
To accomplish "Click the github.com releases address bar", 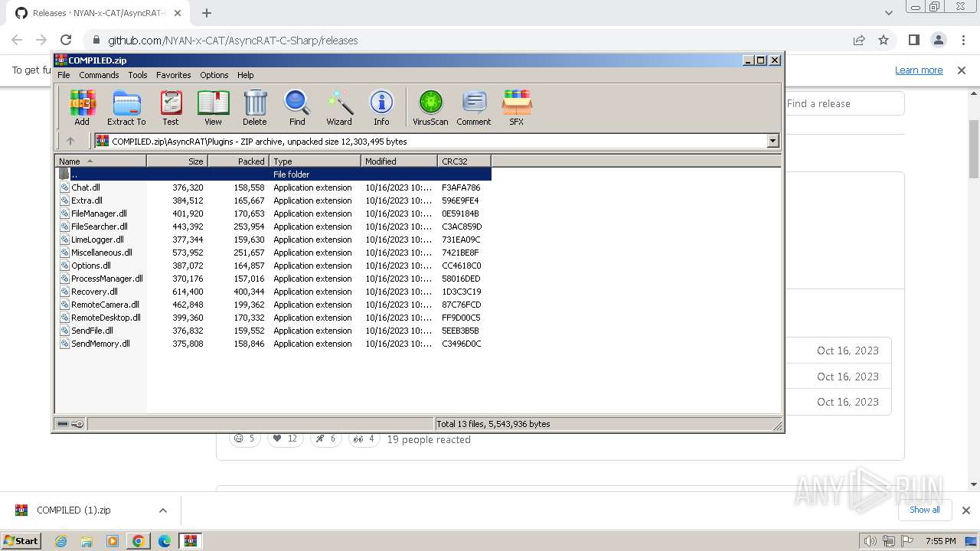I will 233,40.
